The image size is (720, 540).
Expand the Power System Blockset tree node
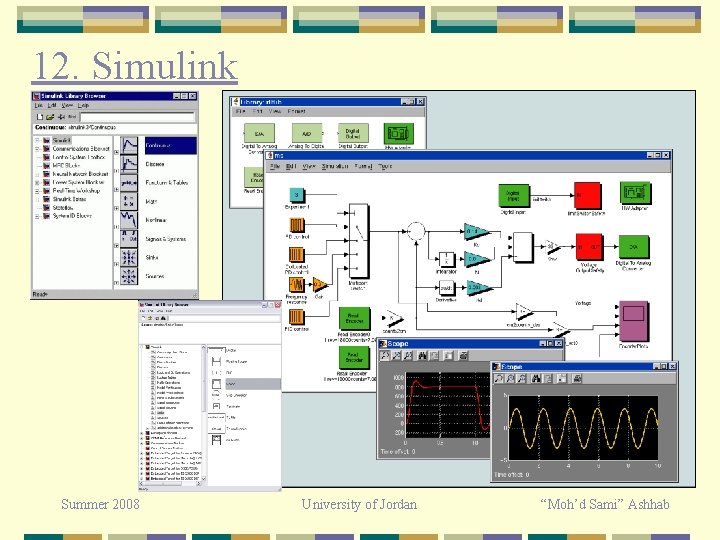click(x=38, y=182)
